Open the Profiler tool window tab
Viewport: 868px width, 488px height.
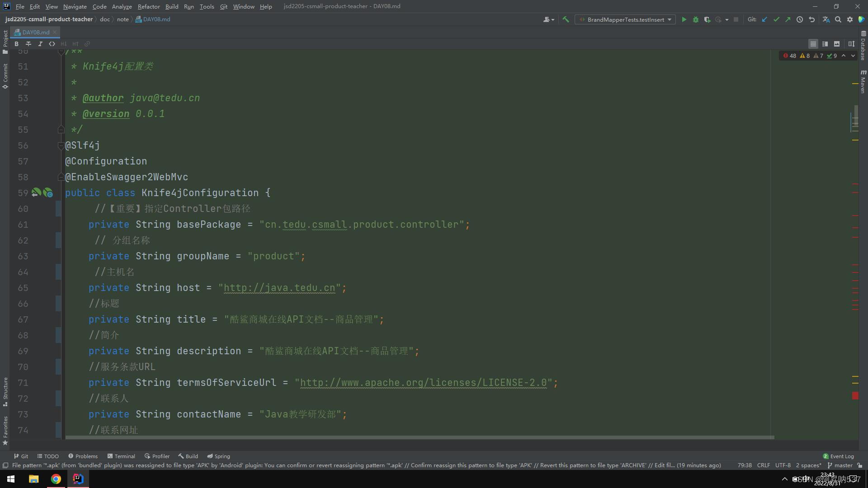pos(157,456)
